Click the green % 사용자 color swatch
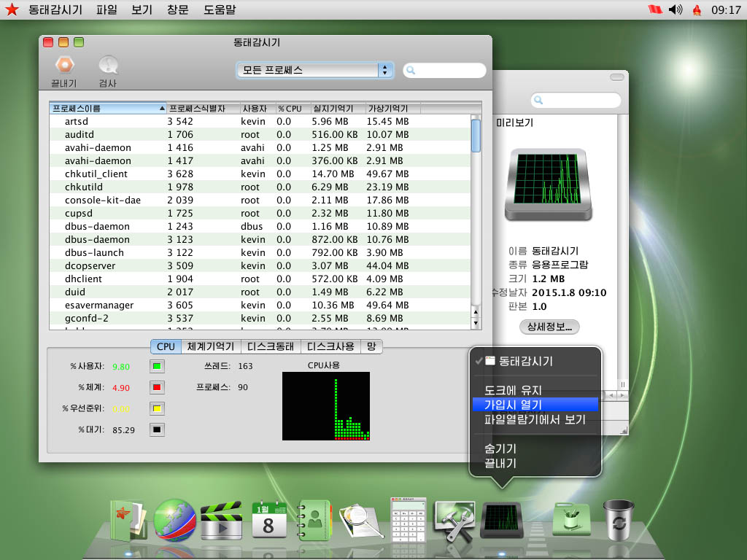 tap(156, 367)
